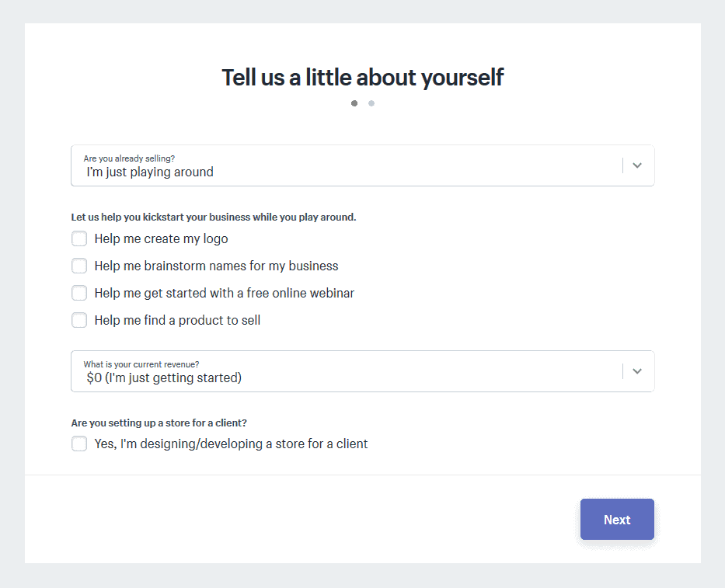Image resolution: width=725 pixels, height=588 pixels.
Task: Open the 'Are you already selling?' dropdown
Action: [x=362, y=165]
